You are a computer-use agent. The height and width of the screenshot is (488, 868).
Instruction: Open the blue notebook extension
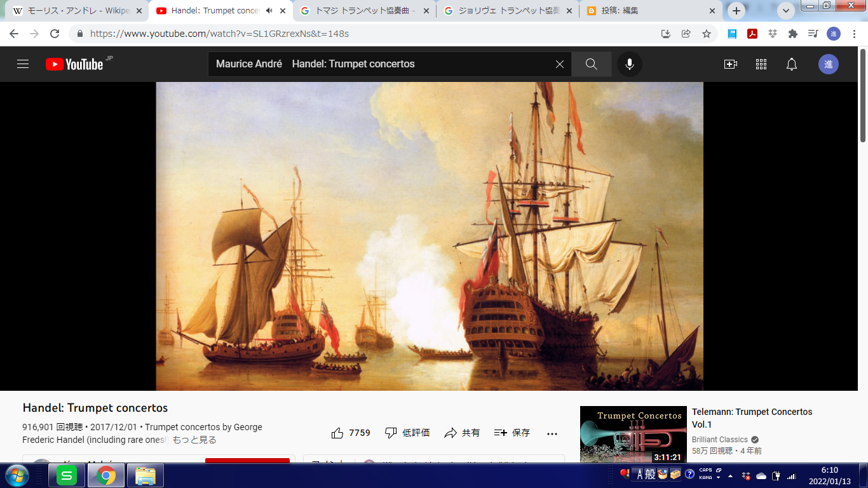pos(732,34)
